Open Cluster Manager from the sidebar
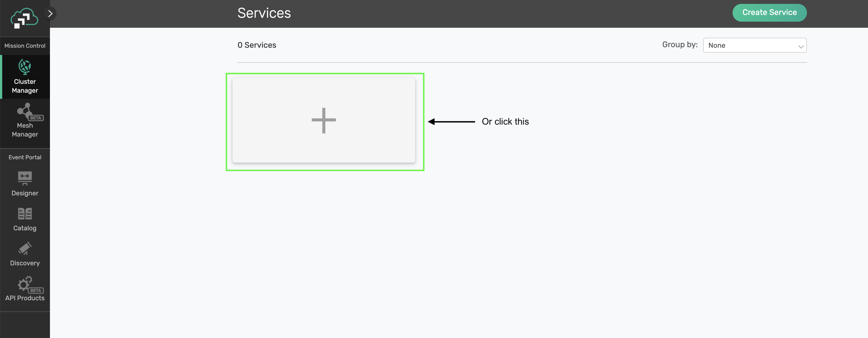This screenshot has height=338, width=868. (25, 77)
